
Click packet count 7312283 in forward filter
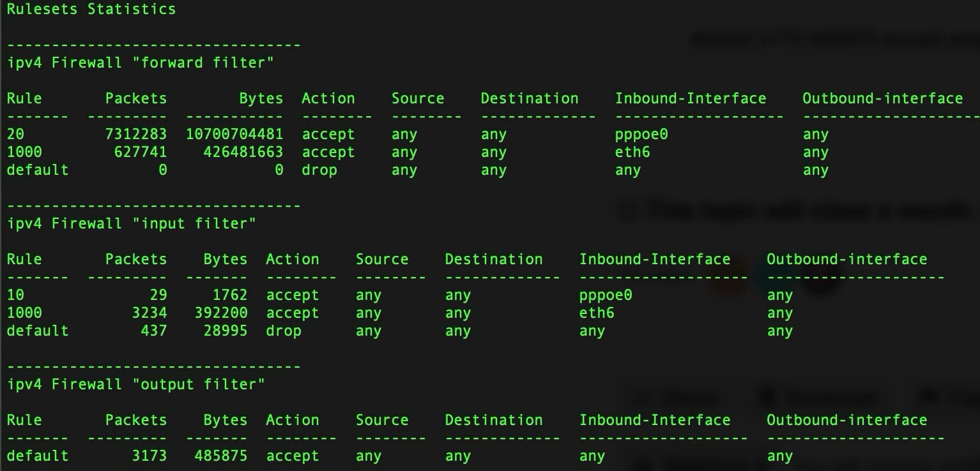(136, 135)
